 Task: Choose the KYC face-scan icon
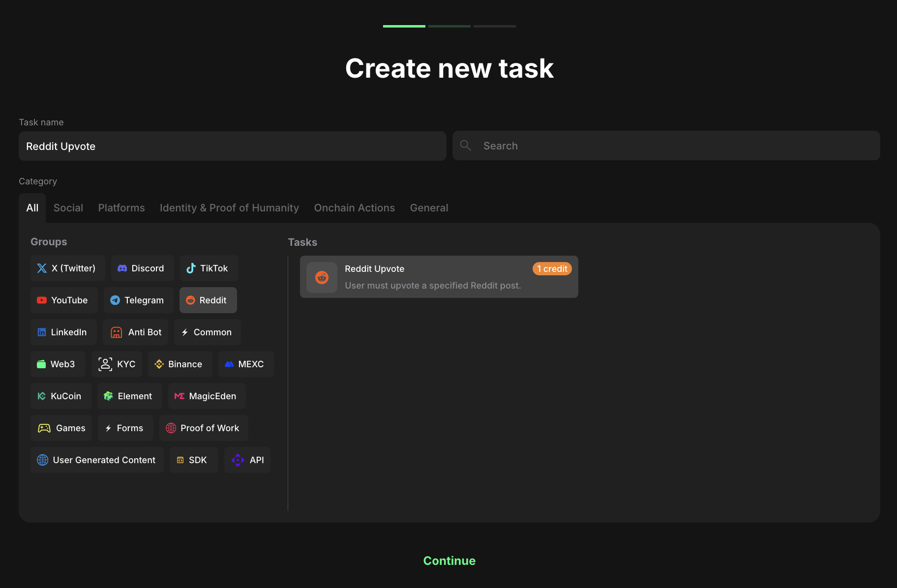click(x=105, y=364)
